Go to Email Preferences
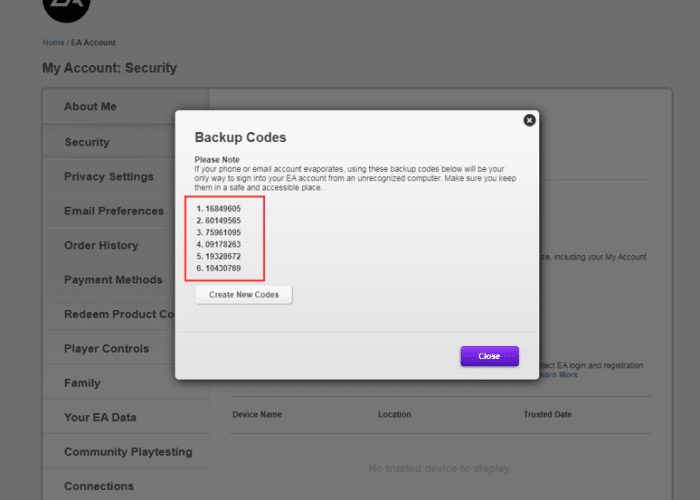 pos(109,211)
